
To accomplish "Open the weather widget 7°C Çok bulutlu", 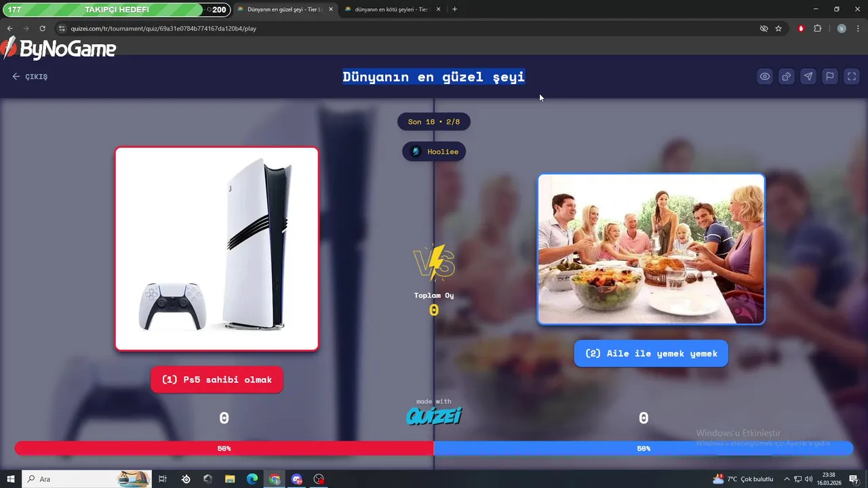I will (x=742, y=479).
